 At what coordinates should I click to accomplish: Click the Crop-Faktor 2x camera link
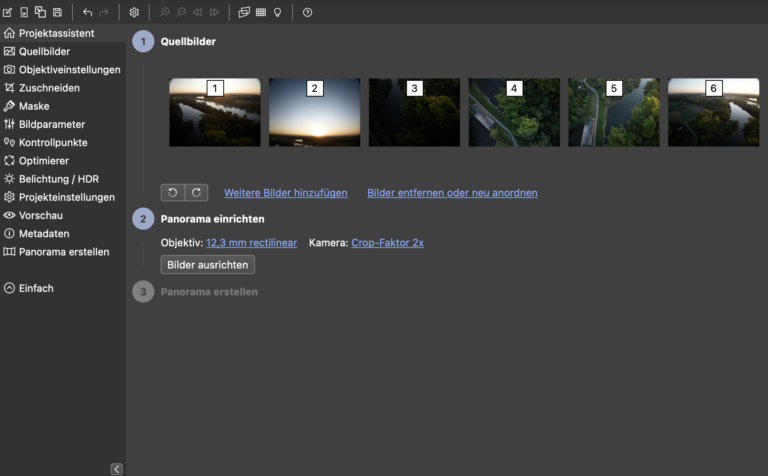tap(387, 243)
